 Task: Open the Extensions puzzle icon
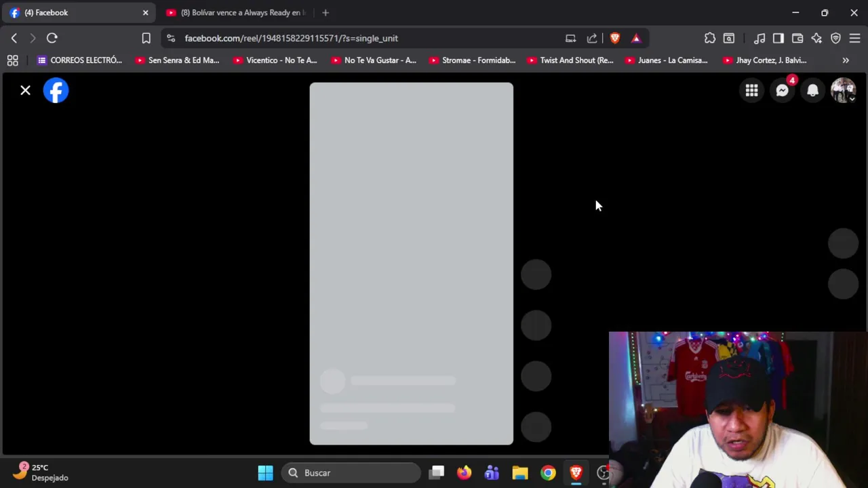click(710, 38)
